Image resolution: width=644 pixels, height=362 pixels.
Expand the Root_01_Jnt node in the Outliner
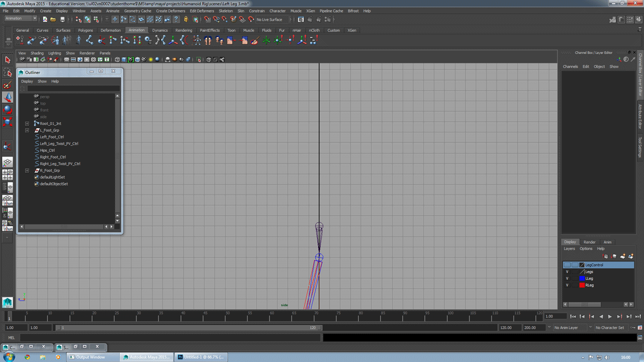tap(27, 123)
